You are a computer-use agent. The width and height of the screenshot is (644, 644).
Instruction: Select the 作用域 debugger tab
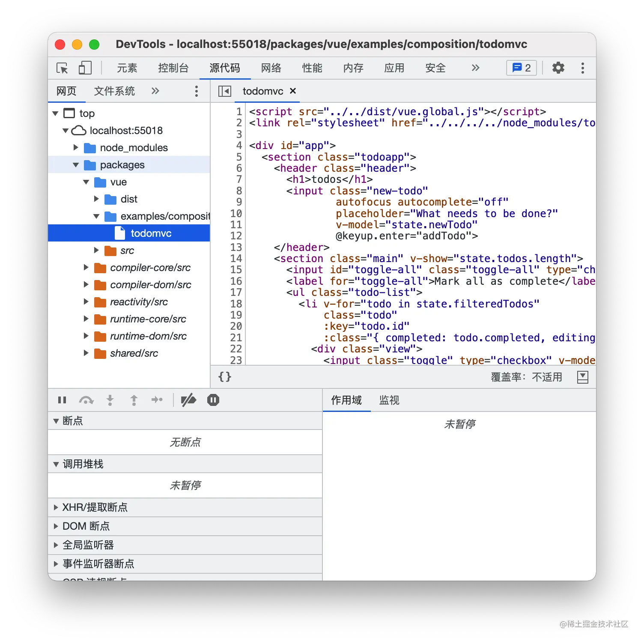[x=346, y=400]
